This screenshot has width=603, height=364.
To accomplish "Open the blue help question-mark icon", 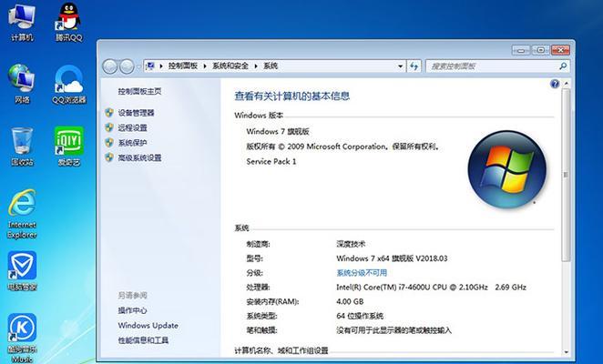I will (x=555, y=84).
